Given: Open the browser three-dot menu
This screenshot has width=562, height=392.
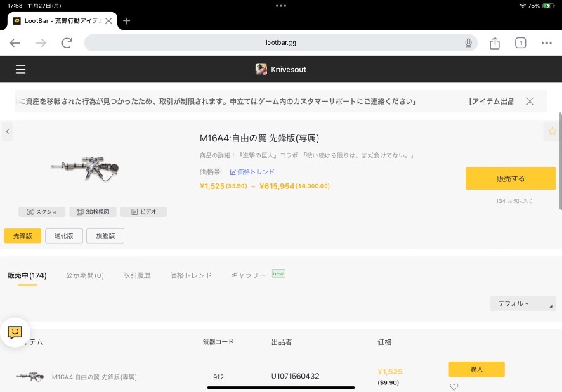Looking at the screenshot, I should pyautogui.click(x=547, y=43).
